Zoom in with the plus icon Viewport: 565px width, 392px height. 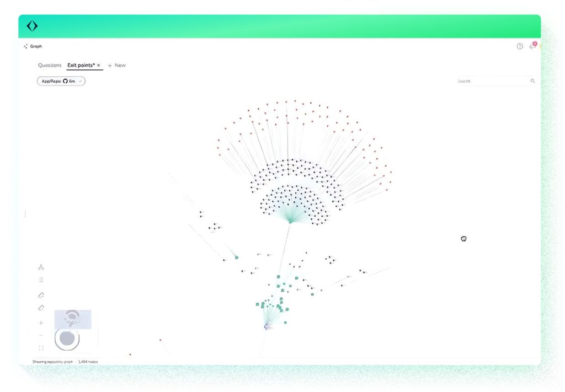41,323
